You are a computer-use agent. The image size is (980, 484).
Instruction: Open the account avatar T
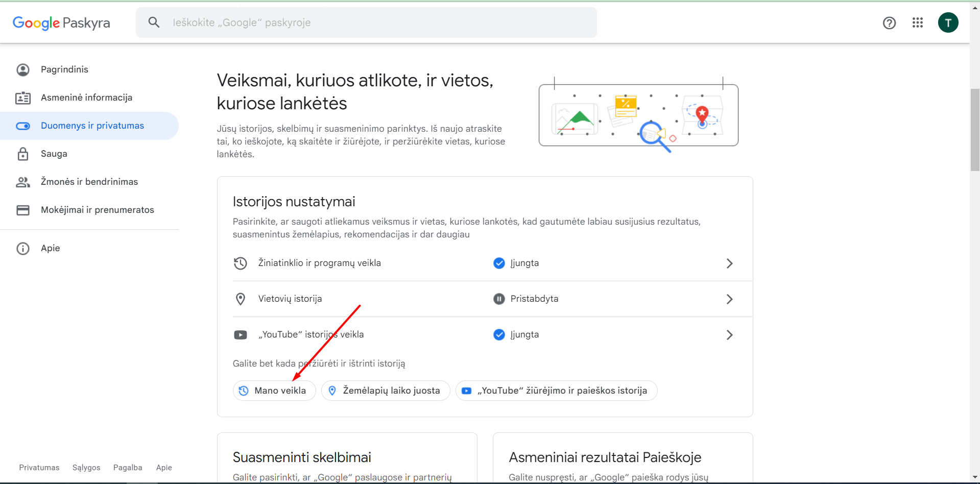click(948, 22)
